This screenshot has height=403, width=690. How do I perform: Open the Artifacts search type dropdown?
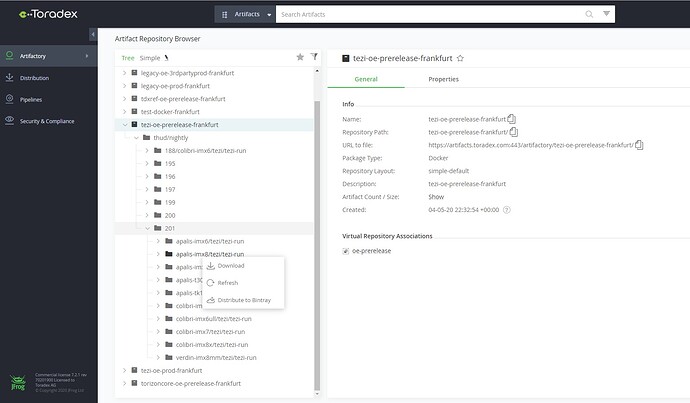[245, 14]
